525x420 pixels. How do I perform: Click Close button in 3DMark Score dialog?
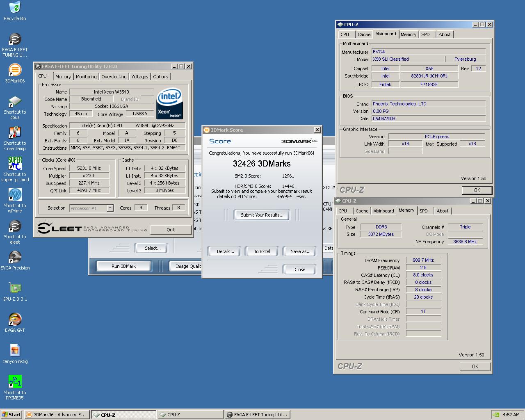tap(300, 269)
